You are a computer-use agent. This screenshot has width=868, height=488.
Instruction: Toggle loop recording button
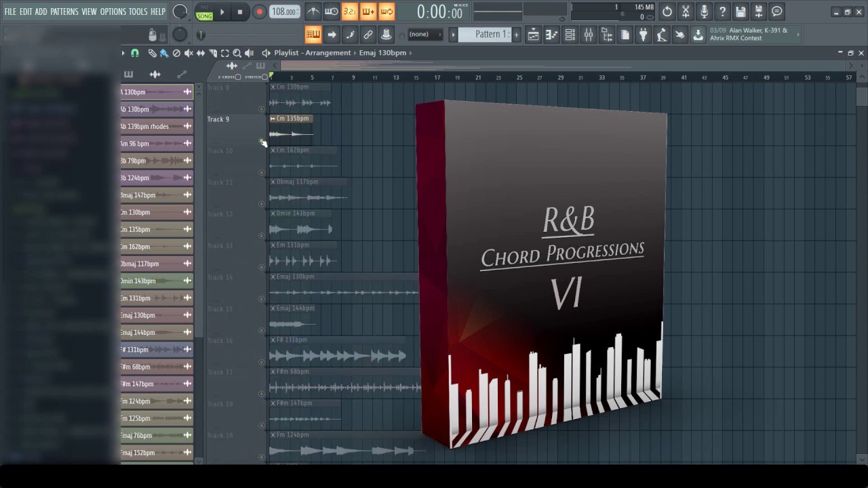pyautogui.click(x=387, y=12)
